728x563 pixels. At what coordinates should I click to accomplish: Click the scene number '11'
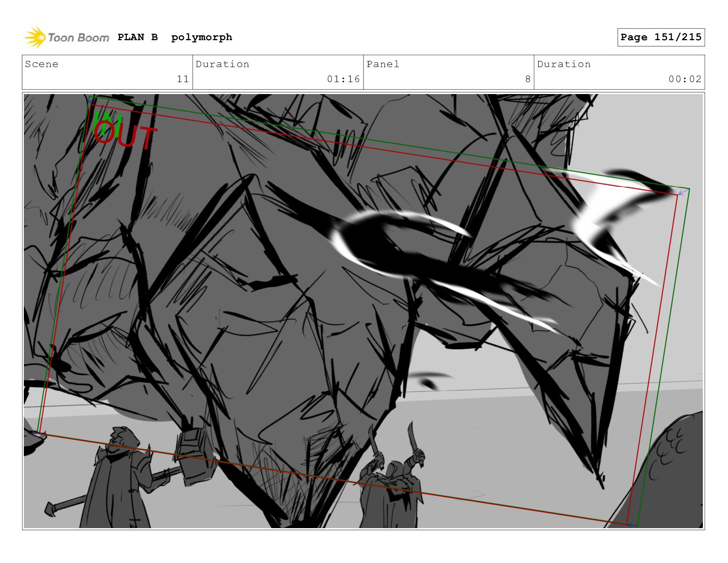tap(183, 79)
